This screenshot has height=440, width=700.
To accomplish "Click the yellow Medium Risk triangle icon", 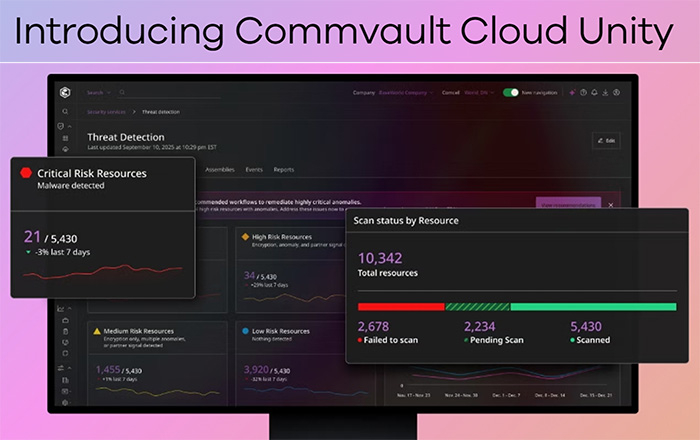I will pyautogui.click(x=97, y=331).
